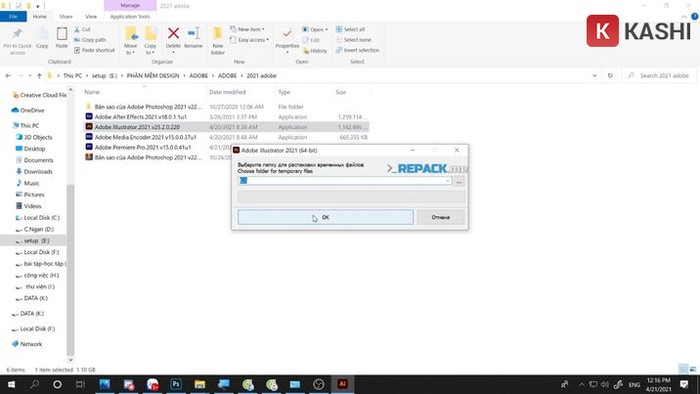Click Paste shortcut in ribbon
The width and height of the screenshot is (700, 394).
click(x=94, y=50)
